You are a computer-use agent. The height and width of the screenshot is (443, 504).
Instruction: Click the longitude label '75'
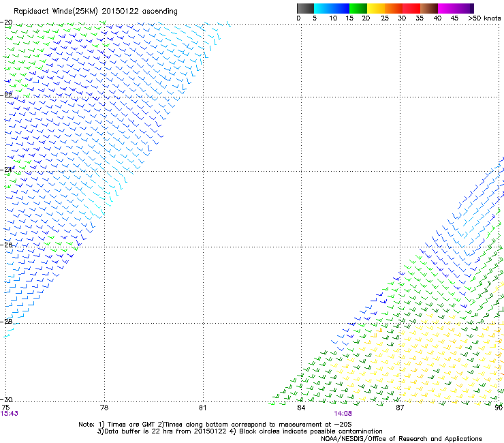(x=5, y=408)
